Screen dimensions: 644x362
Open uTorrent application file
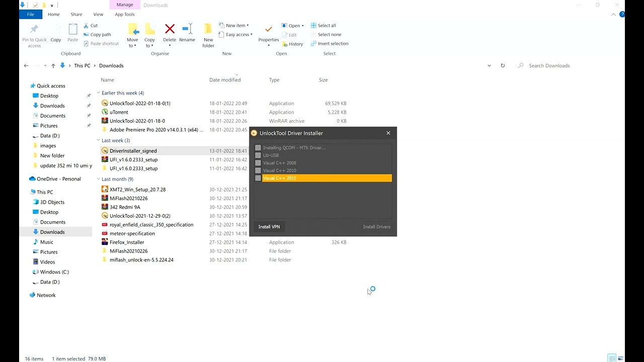tap(119, 112)
